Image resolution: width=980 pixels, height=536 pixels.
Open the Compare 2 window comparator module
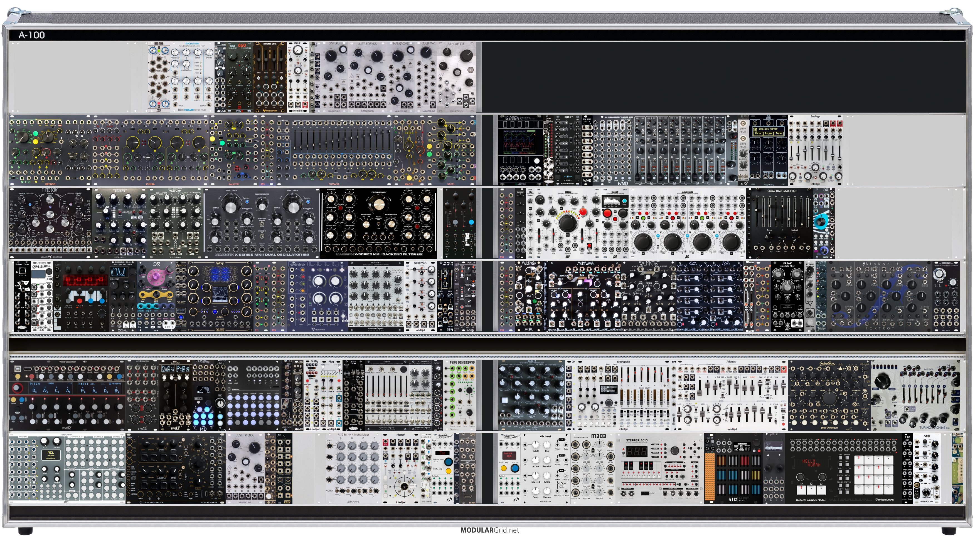420,395
